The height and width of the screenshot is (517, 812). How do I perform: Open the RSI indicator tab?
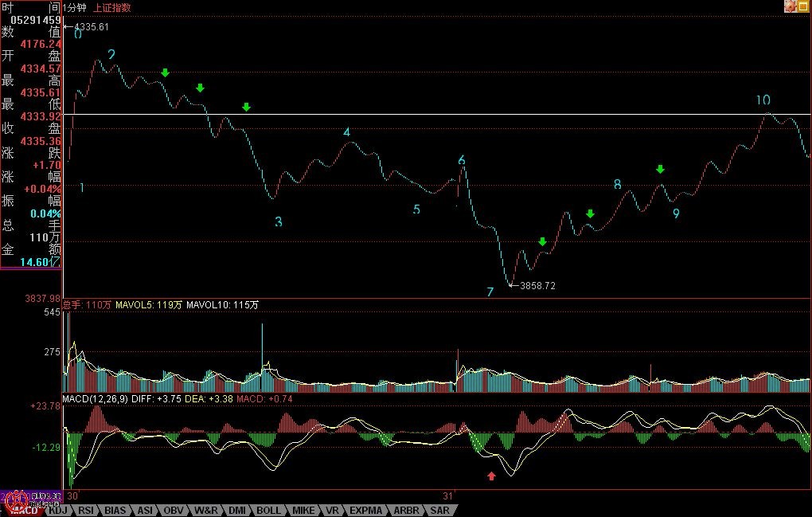pos(86,510)
